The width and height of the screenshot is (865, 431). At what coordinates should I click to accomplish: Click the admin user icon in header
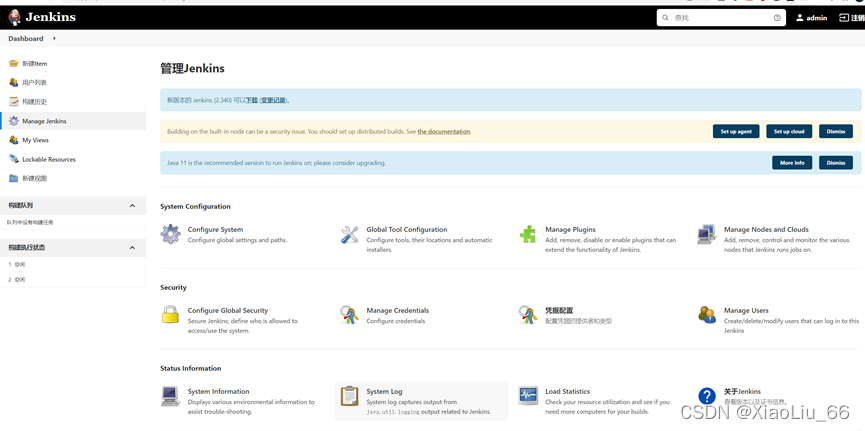coord(799,18)
